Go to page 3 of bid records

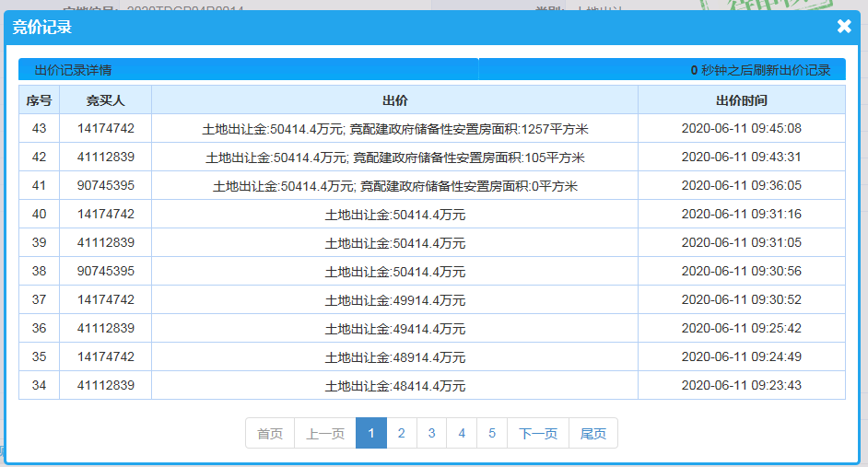point(431,434)
